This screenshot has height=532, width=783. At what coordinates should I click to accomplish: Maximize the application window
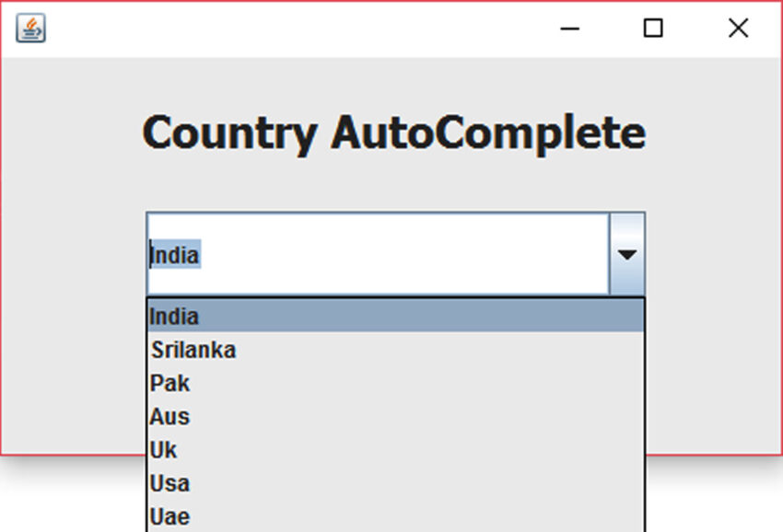coord(653,29)
